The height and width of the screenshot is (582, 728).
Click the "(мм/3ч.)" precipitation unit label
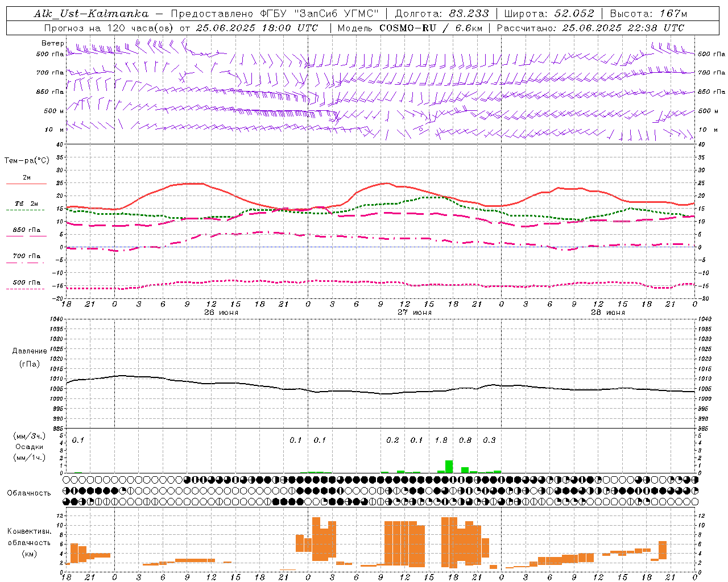pyautogui.click(x=29, y=436)
